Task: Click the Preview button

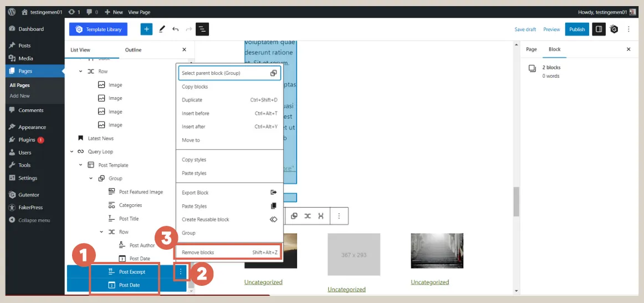Action: tap(551, 29)
